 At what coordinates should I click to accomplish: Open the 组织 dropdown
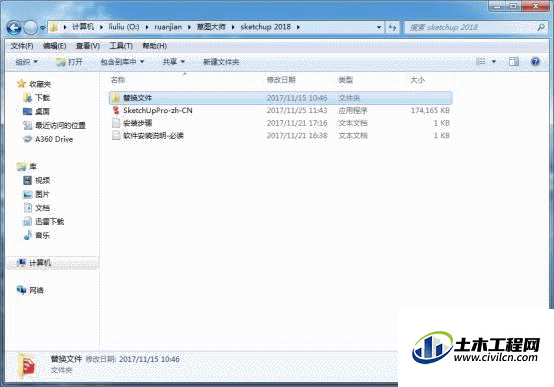coord(26,62)
